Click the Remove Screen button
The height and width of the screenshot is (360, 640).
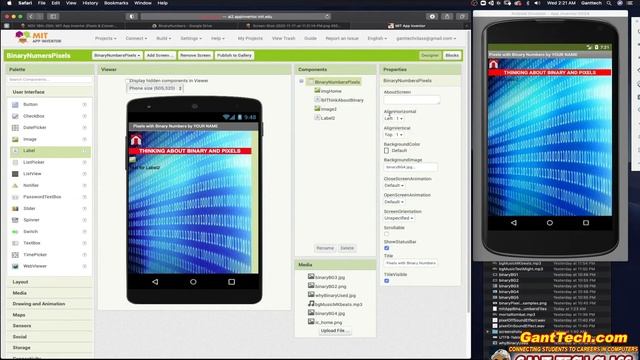coord(196,56)
